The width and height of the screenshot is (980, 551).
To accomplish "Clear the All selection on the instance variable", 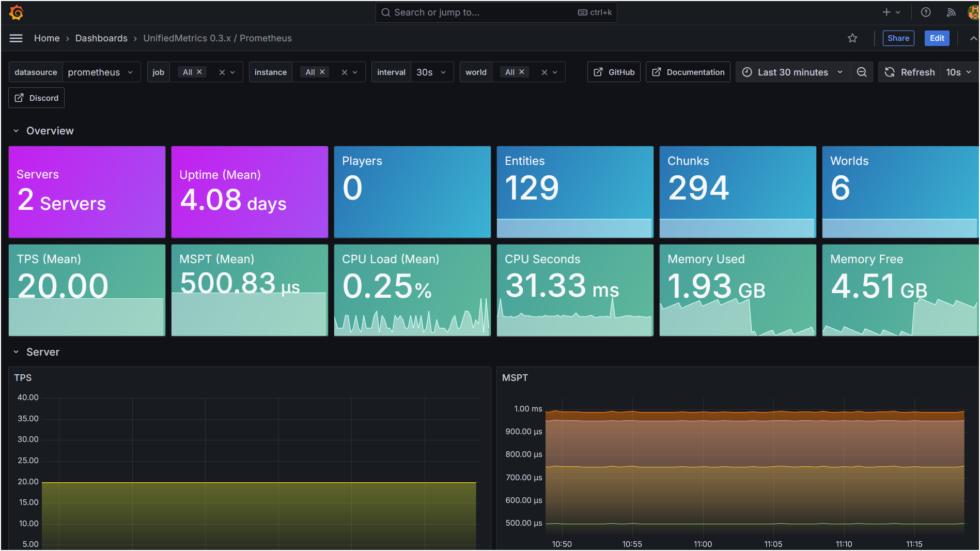I will pos(322,71).
